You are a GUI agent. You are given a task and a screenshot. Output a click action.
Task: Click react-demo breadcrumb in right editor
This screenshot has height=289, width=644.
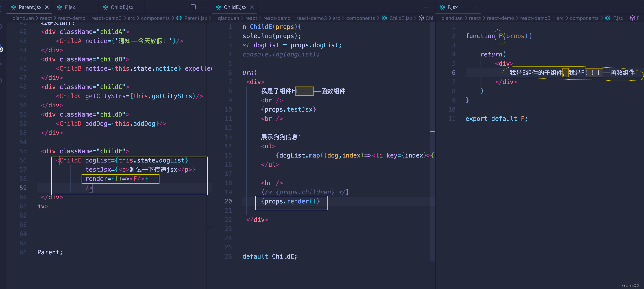click(x=500, y=18)
